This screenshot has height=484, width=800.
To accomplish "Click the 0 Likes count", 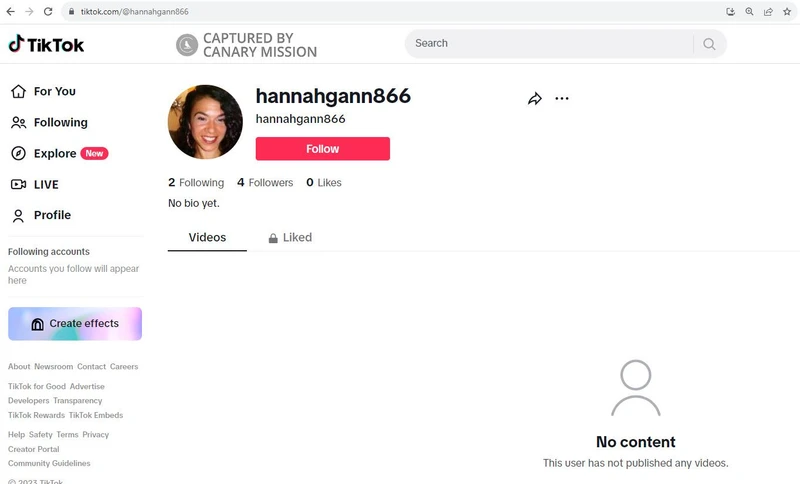I will coord(324,183).
